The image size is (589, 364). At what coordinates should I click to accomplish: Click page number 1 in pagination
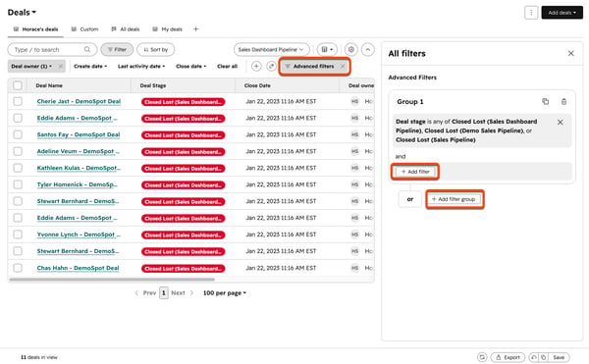(163, 293)
